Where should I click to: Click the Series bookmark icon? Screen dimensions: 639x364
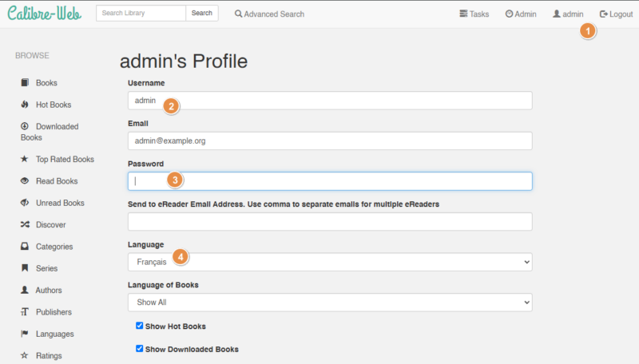click(x=25, y=268)
